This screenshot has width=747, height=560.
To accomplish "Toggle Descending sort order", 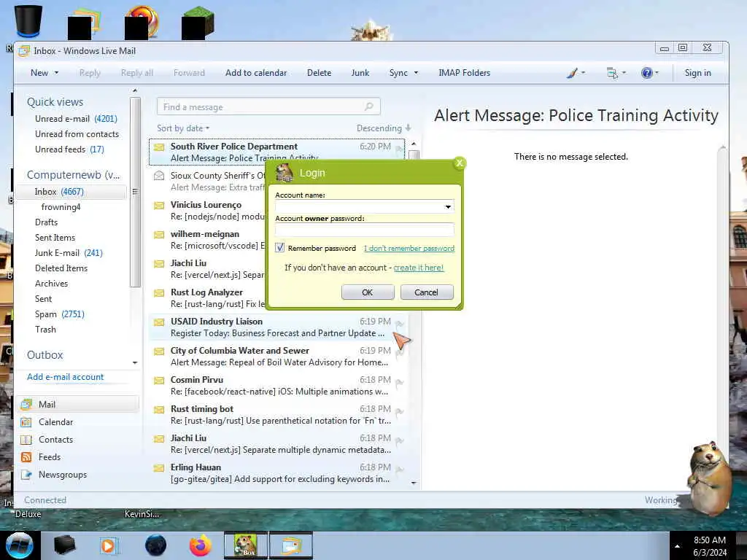I will point(384,128).
